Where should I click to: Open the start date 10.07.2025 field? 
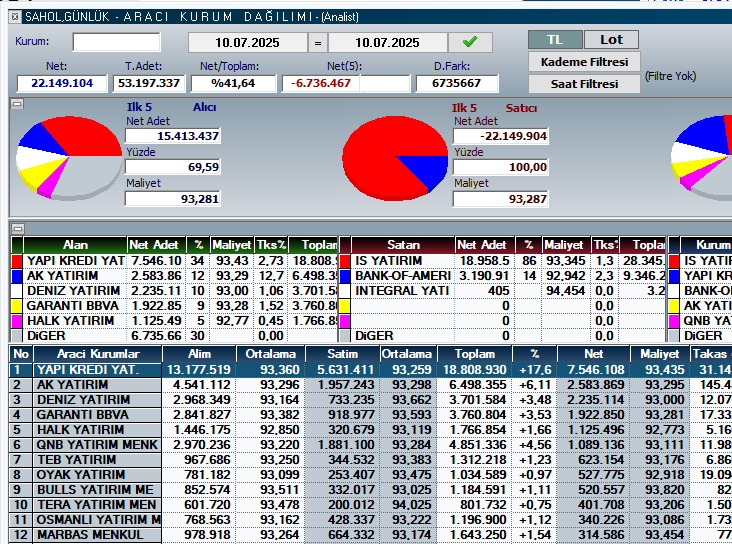click(x=247, y=42)
